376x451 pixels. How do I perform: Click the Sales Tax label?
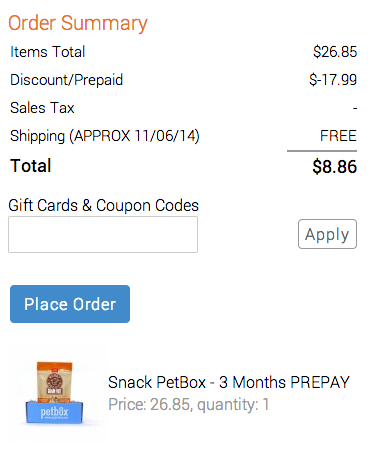click(42, 108)
